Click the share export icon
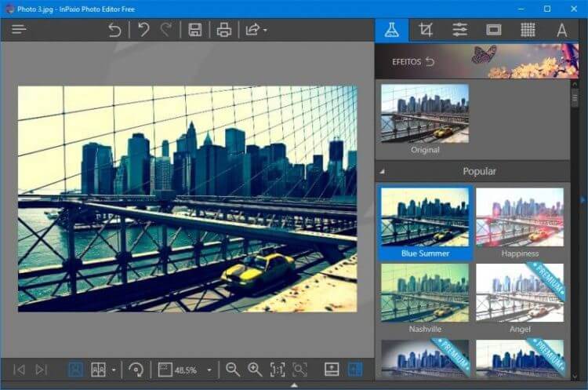The width and height of the screenshot is (588, 390). tap(252, 30)
